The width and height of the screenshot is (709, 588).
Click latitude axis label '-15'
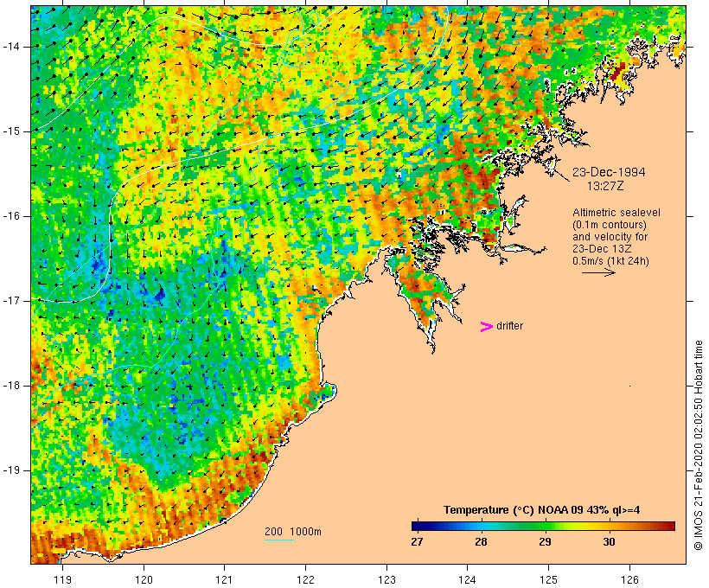[x=11, y=131]
